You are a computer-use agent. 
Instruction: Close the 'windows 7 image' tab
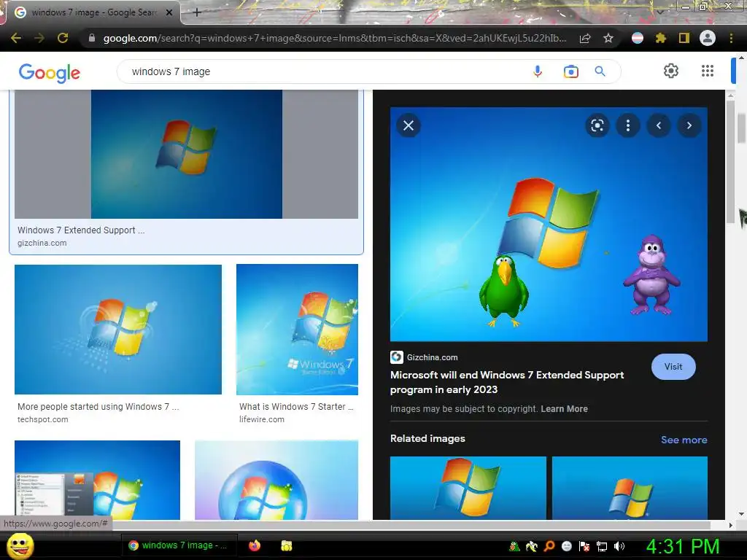click(x=169, y=13)
